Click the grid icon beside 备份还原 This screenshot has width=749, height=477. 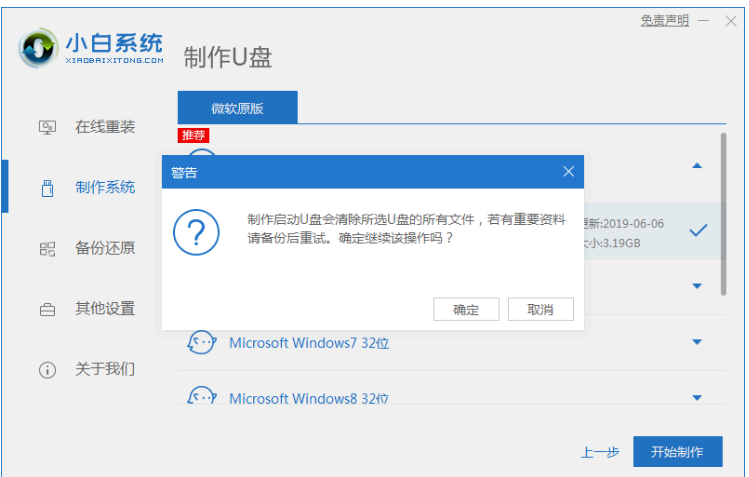point(47,249)
